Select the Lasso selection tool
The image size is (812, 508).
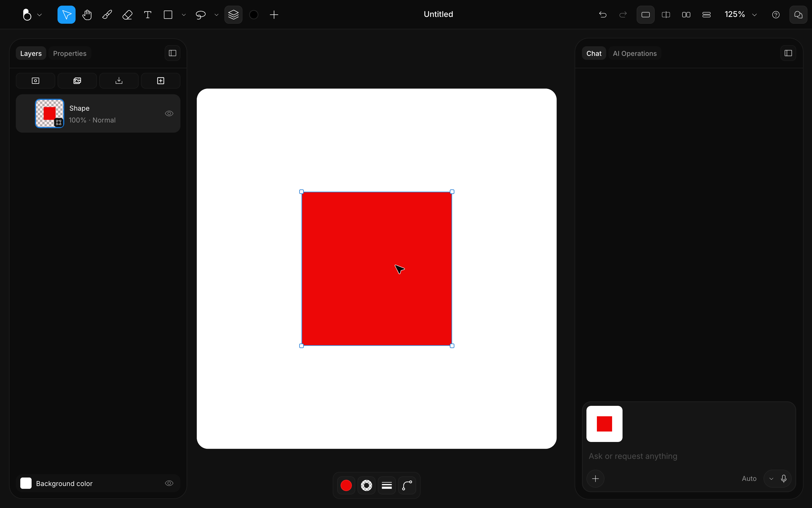[201, 15]
